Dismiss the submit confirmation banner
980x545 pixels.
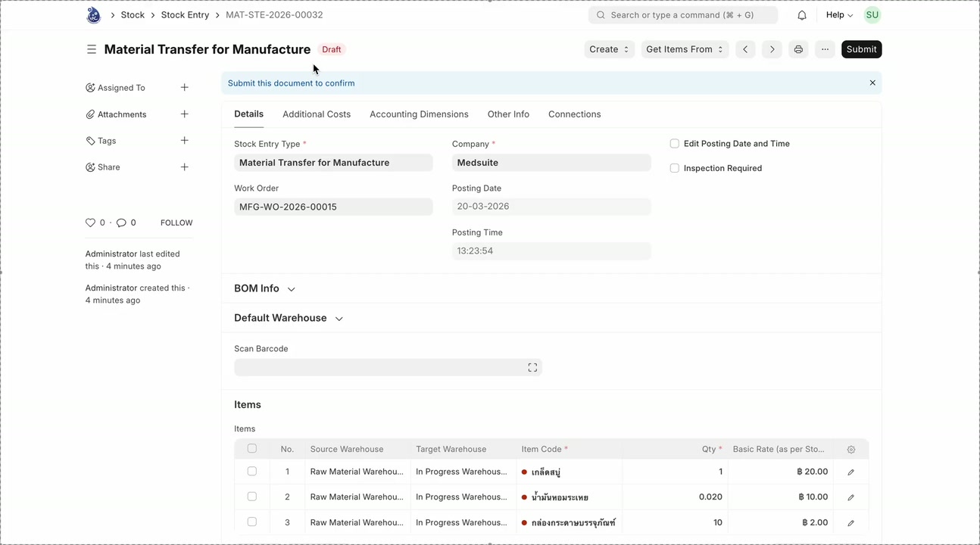pyautogui.click(x=872, y=83)
